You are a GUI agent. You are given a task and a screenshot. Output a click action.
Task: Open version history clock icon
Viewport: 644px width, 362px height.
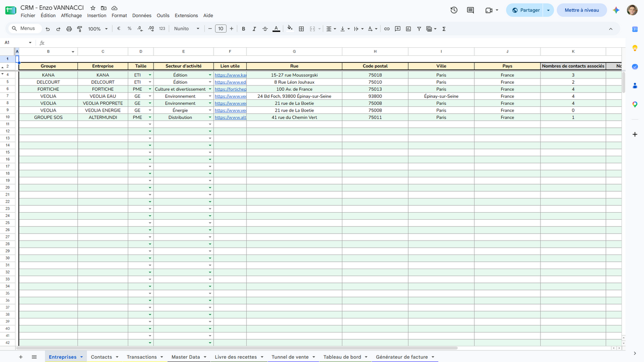pos(454,10)
